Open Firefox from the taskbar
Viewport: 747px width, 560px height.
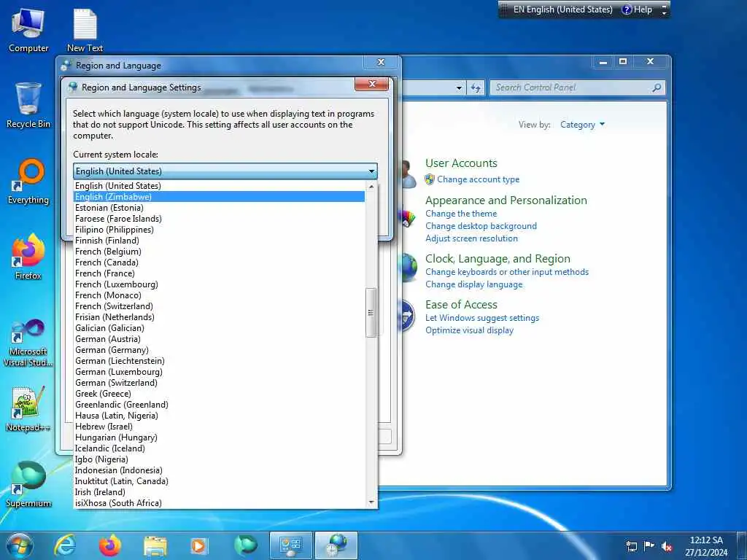pos(110,545)
